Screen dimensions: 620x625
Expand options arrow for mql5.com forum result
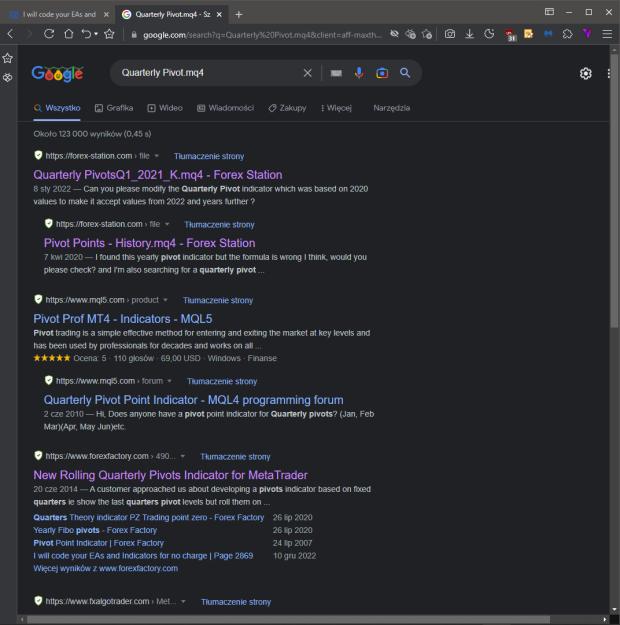(x=169, y=381)
